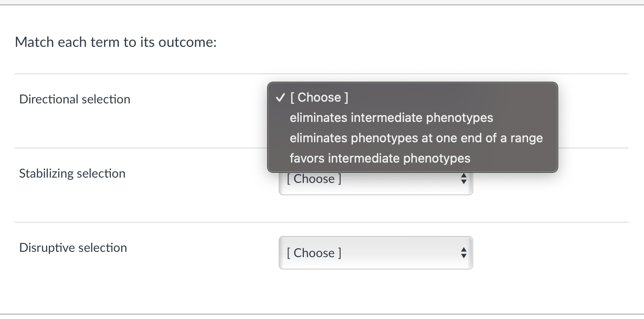This screenshot has width=644, height=319.
Task: Choose 'favors intermediate phenotypes' for Directional selection
Action: [x=379, y=159]
